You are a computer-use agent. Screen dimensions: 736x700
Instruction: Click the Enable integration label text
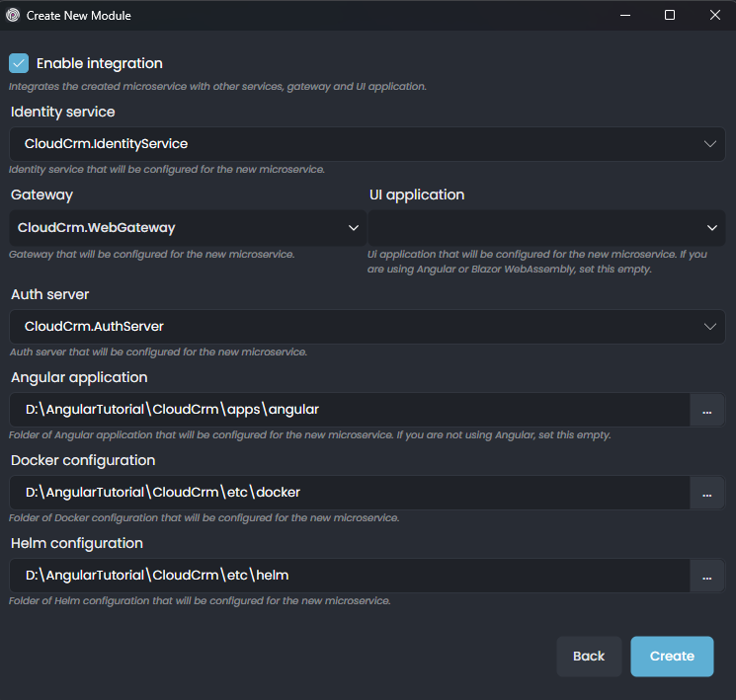point(100,63)
